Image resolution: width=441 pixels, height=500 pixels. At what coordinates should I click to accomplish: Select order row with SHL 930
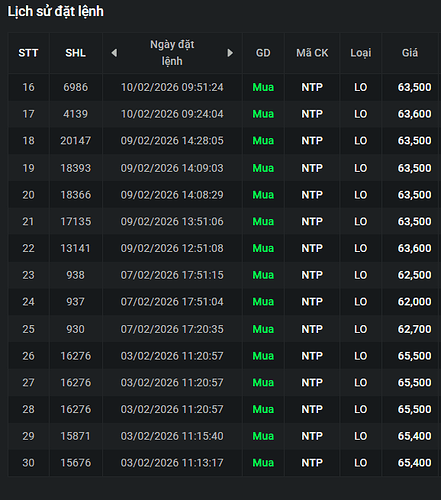pyautogui.click(x=223, y=329)
